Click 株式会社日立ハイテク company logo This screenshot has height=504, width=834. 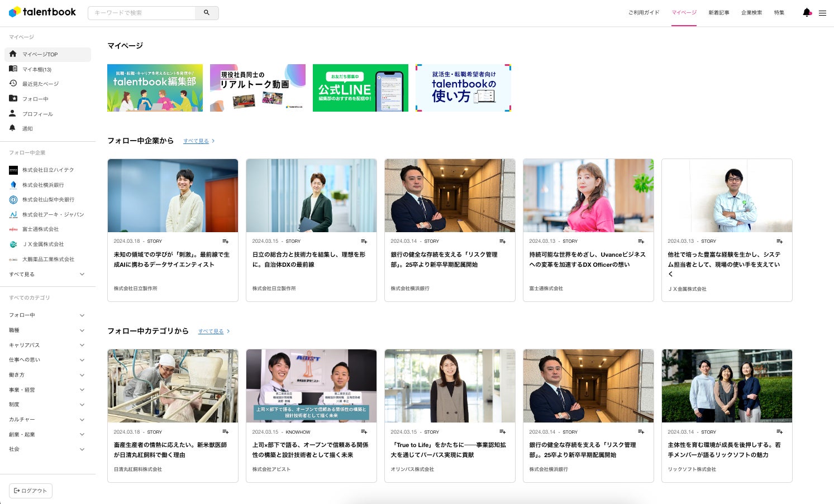[x=13, y=170]
